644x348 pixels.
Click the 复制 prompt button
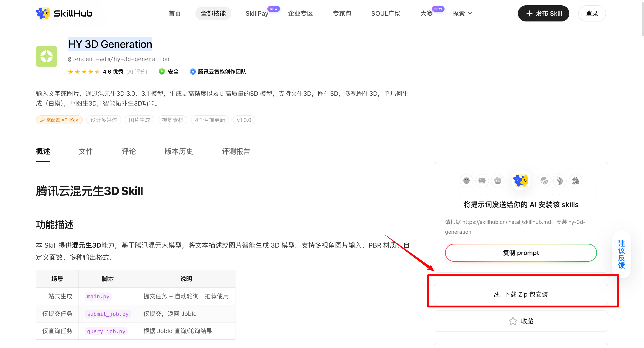pyautogui.click(x=521, y=253)
